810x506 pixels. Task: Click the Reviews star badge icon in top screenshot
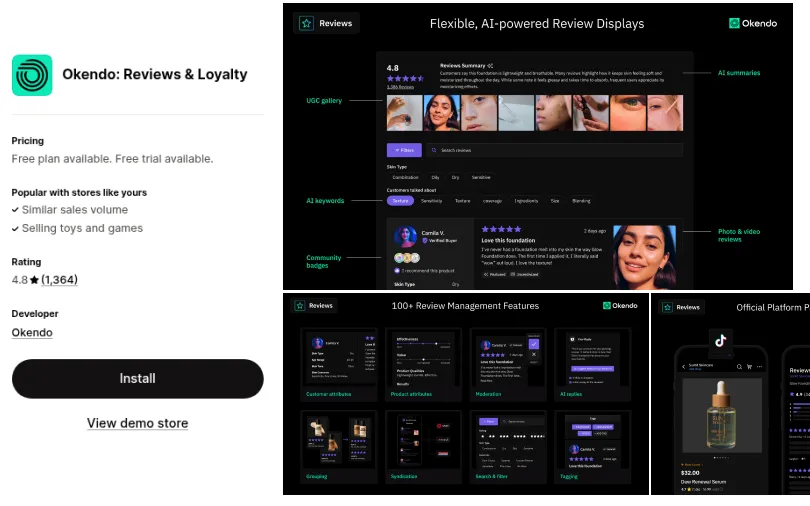click(306, 23)
